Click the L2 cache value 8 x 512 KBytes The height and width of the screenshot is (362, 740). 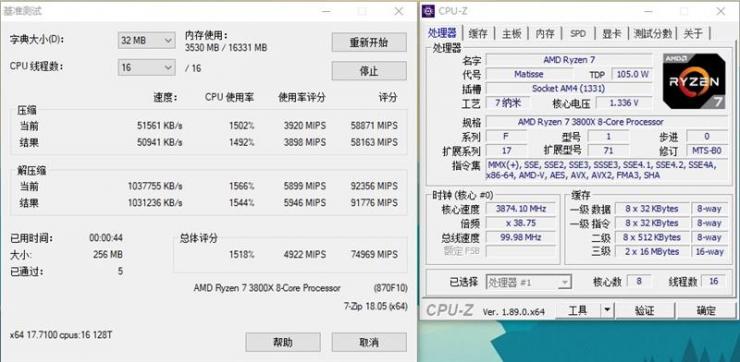click(652, 237)
